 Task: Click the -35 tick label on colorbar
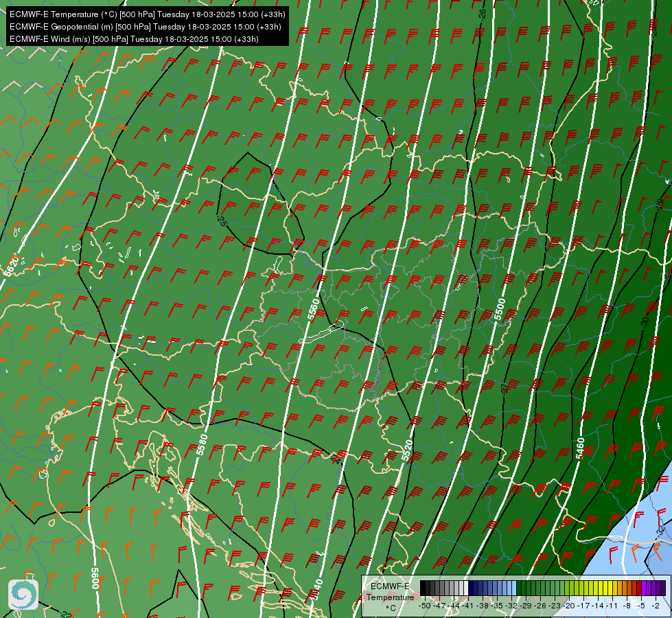coord(498,606)
